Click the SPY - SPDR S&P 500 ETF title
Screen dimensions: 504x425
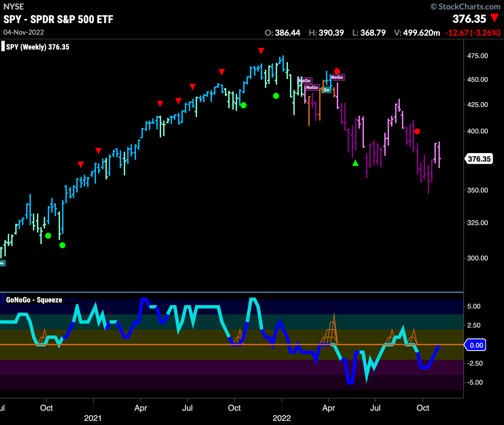click(58, 19)
